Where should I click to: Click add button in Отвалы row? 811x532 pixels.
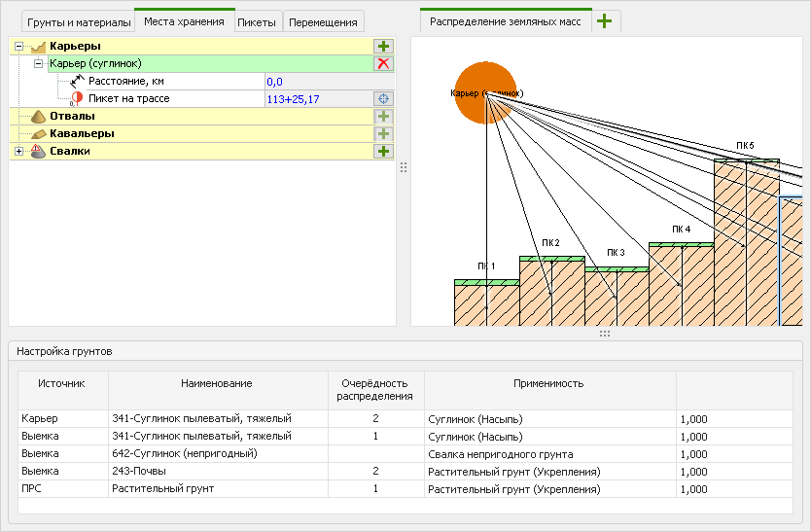pyautogui.click(x=383, y=116)
